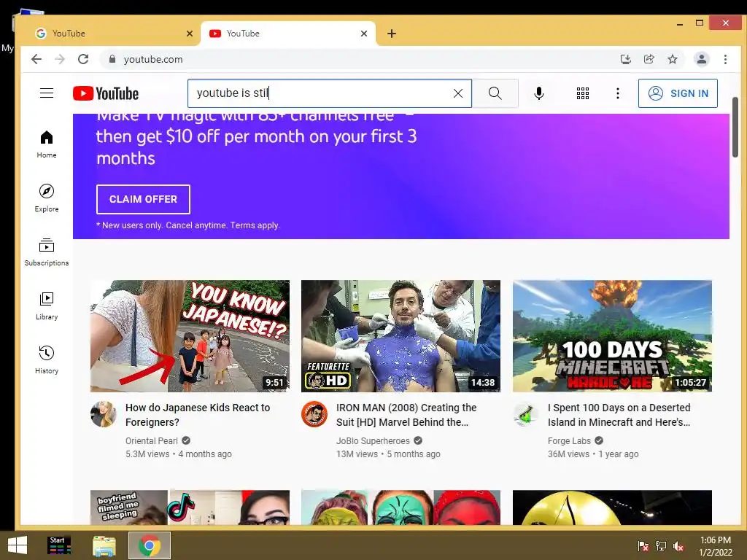Click the YouTube logo
The height and width of the screenshot is (560, 747).
coord(106,93)
